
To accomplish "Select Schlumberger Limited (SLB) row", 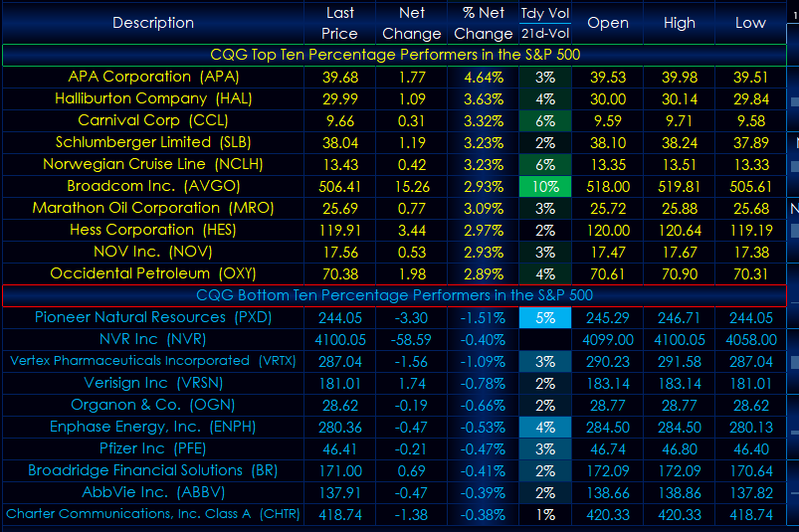I will [395, 143].
